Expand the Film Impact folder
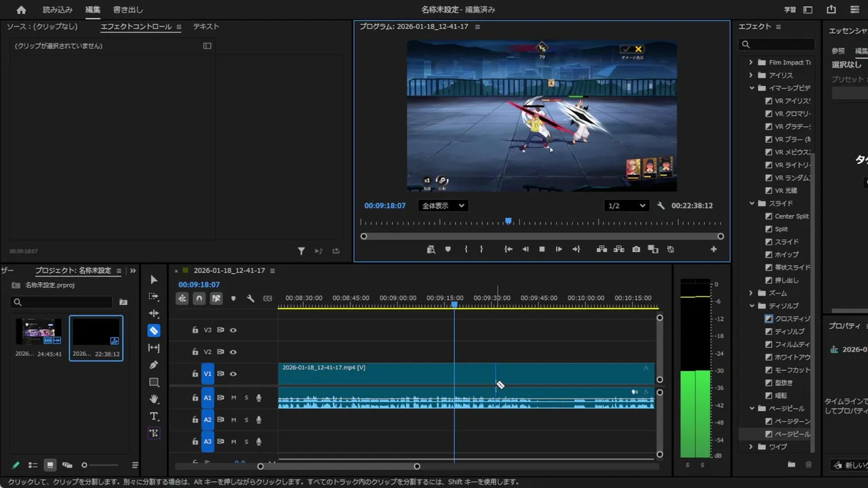 pos(751,62)
